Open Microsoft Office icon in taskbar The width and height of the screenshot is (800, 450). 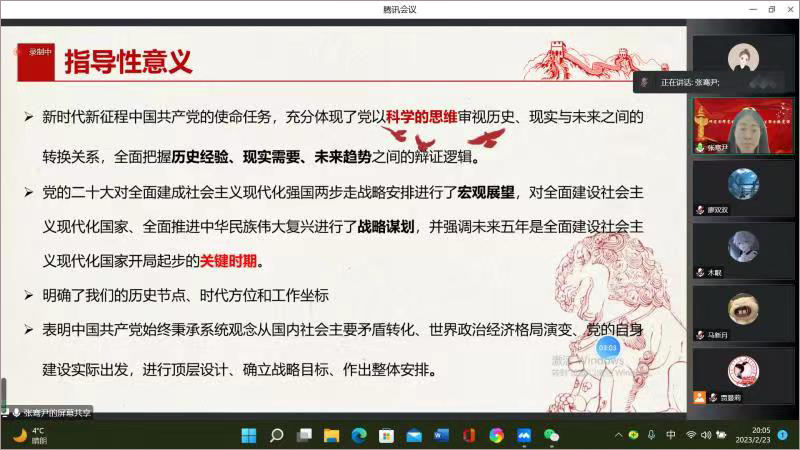pos(468,435)
